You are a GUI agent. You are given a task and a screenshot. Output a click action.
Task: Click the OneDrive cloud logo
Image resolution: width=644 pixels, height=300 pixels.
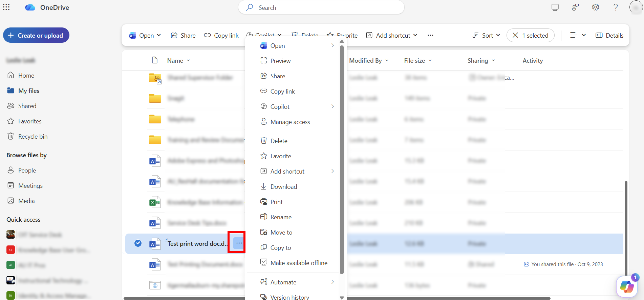click(30, 7)
